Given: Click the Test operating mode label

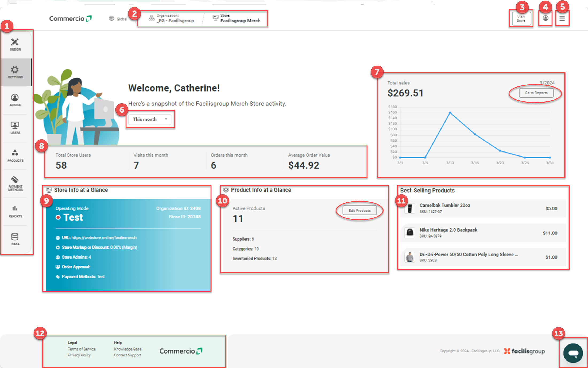Looking at the screenshot, I should pos(73,217).
